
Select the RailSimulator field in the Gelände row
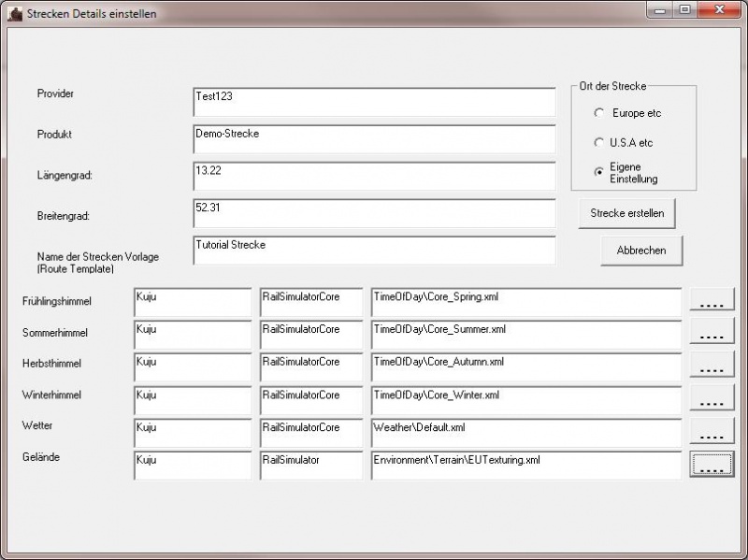310,465
